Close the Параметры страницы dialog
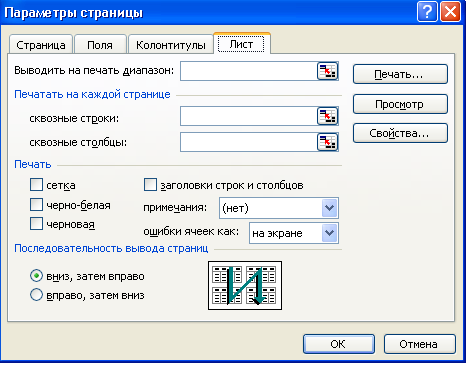 [x=450, y=12]
